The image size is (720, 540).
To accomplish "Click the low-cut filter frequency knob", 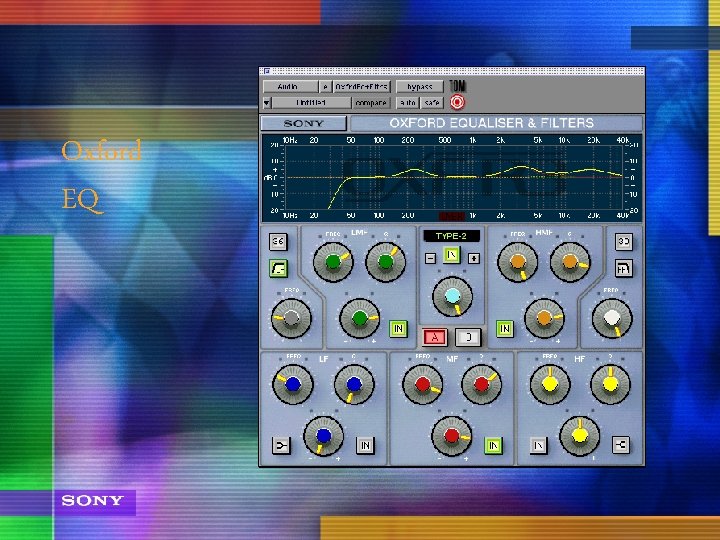I will [x=291, y=318].
